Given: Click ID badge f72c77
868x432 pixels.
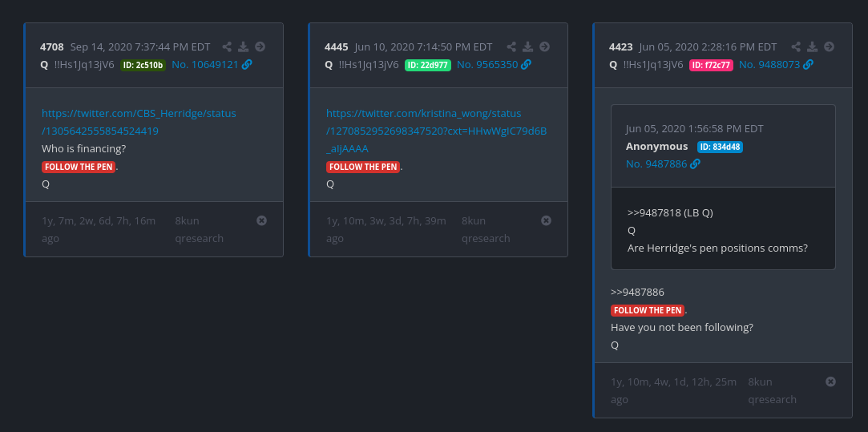Looking at the screenshot, I should (x=712, y=66).
